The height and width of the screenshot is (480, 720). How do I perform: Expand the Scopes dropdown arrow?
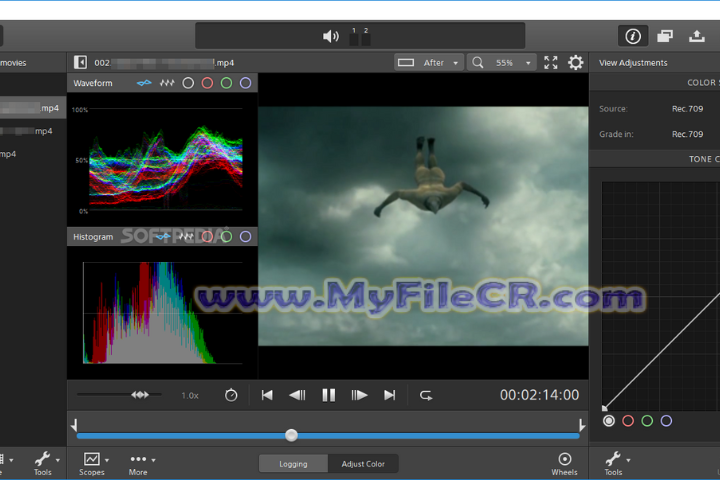(x=107, y=460)
